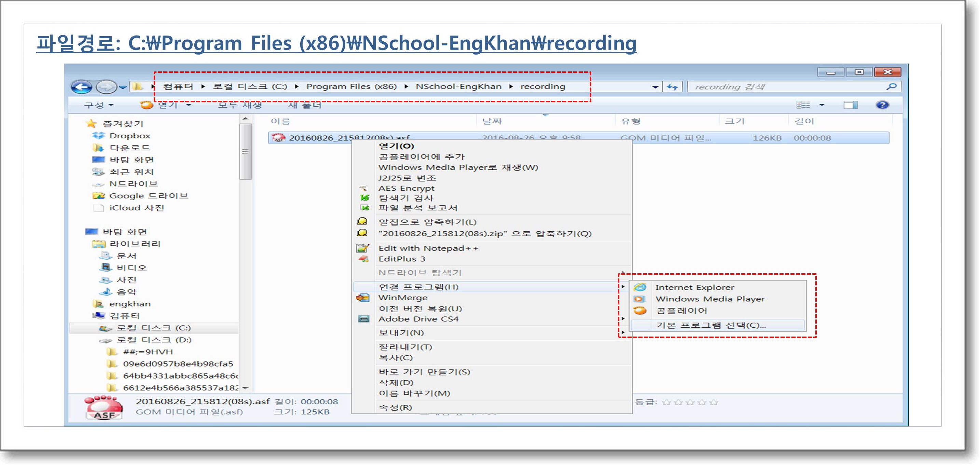
Task: Click recording in the address breadcrumb
Action: tap(542, 87)
